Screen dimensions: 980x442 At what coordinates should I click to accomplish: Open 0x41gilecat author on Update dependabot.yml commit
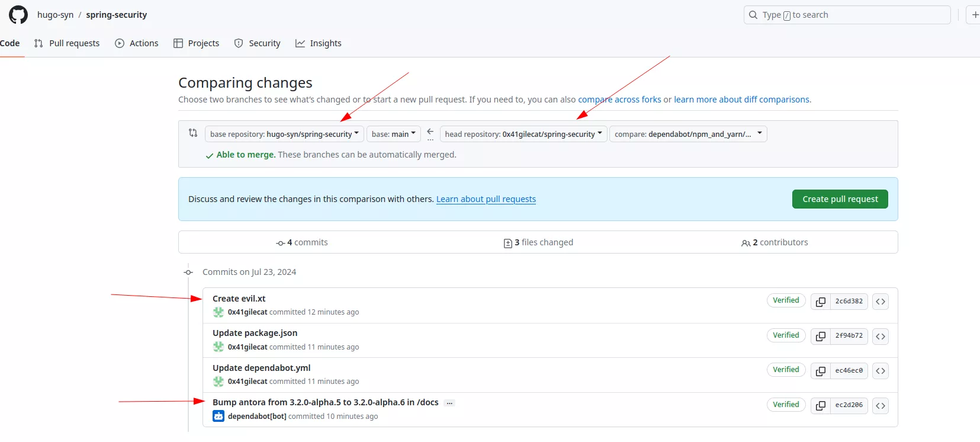(248, 382)
